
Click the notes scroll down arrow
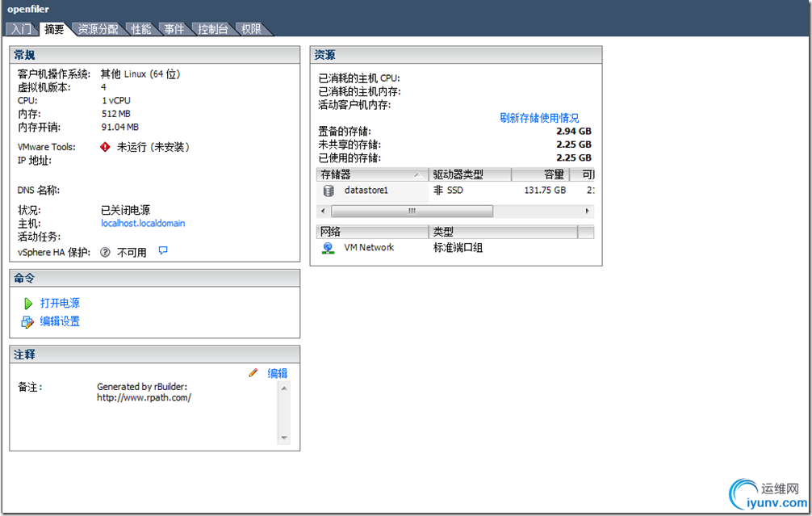click(284, 438)
